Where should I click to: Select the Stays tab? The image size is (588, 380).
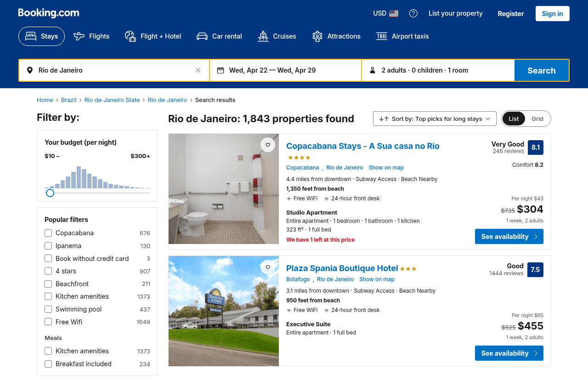[41, 36]
